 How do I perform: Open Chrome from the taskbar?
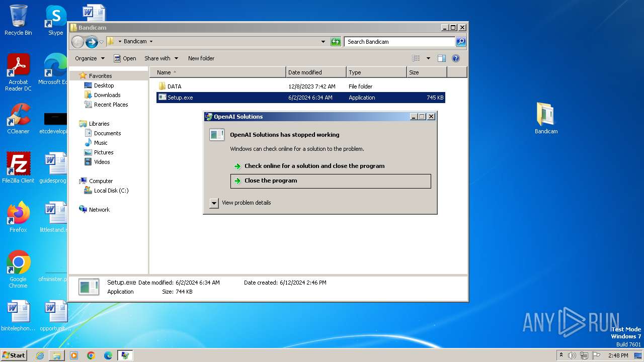(x=91, y=355)
